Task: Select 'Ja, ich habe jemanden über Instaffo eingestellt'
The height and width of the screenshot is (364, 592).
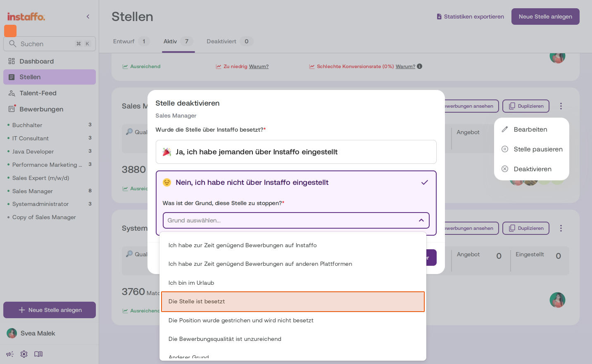Action: coord(296,152)
